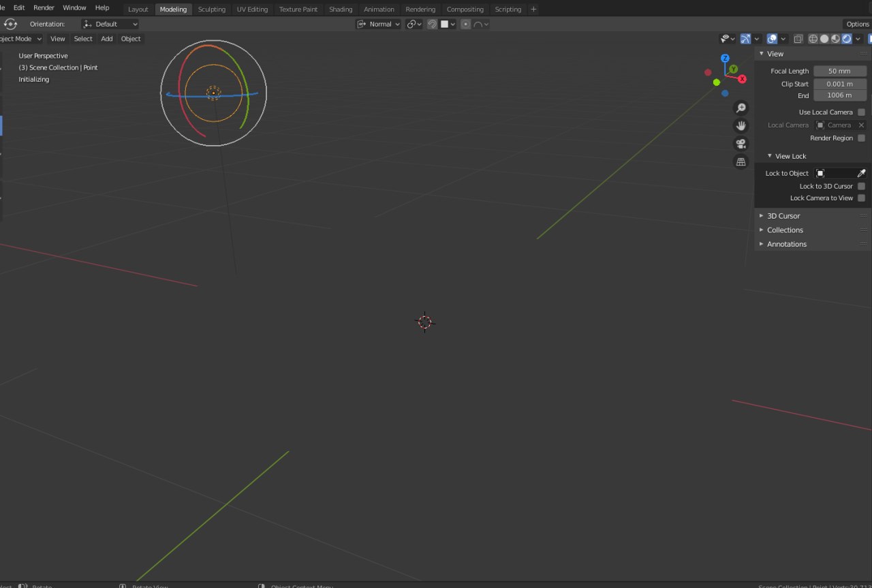Toggle the camera view icon
Viewport: 872px width, 588px height.
pyautogui.click(x=741, y=143)
